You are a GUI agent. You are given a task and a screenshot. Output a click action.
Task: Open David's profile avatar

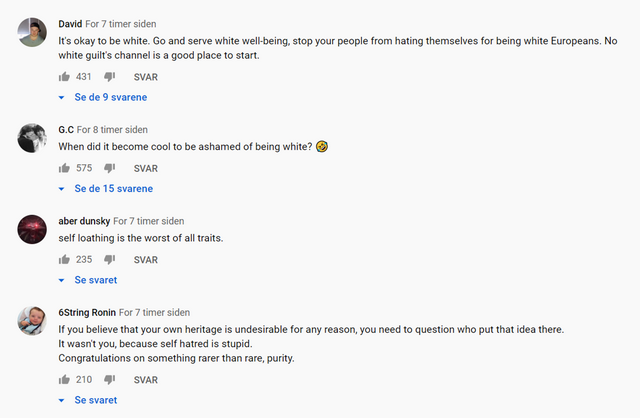(32, 32)
